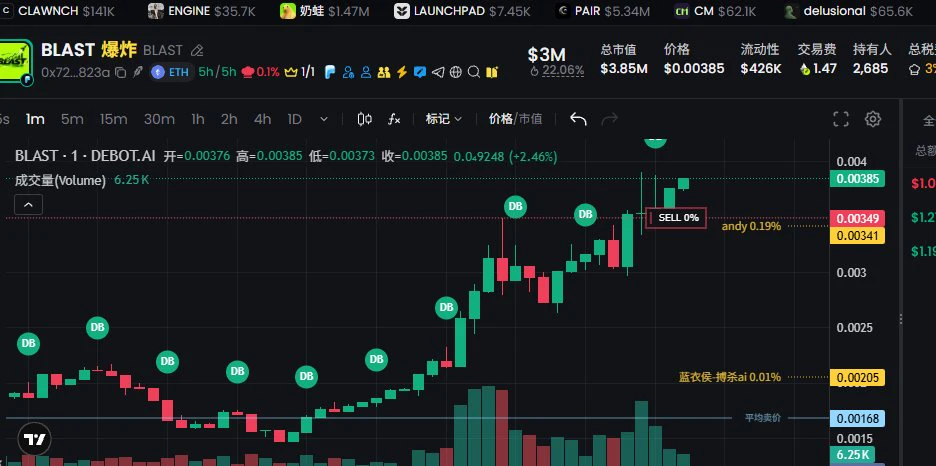Select the 1m timeframe

[35, 119]
